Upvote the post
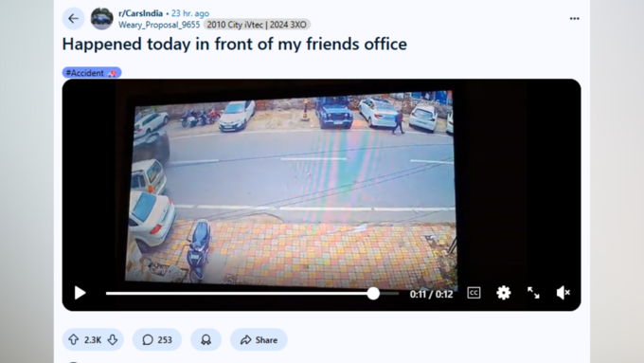This screenshot has height=363, width=644. (74, 339)
